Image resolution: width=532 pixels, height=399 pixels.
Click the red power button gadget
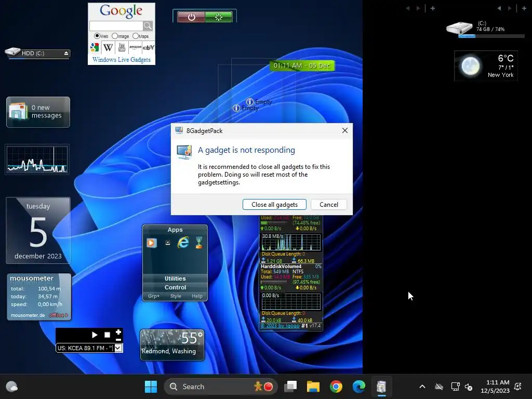[x=191, y=17]
